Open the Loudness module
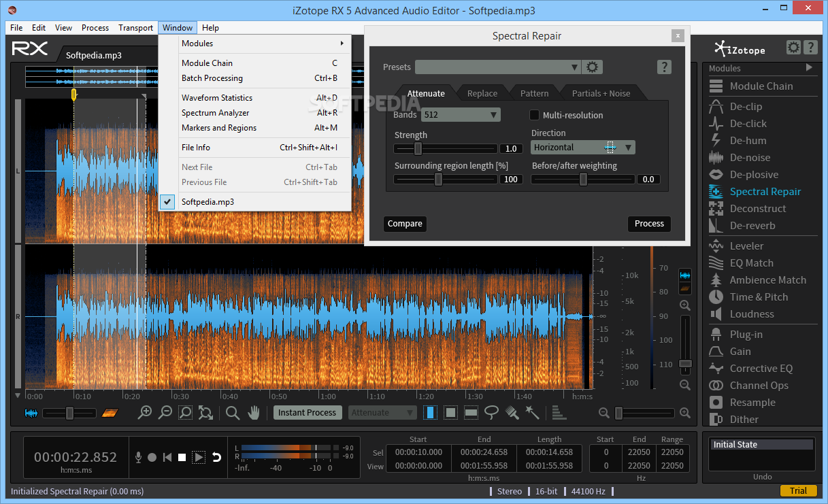The width and height of the screenshot is (828, 504). (741, 314)
